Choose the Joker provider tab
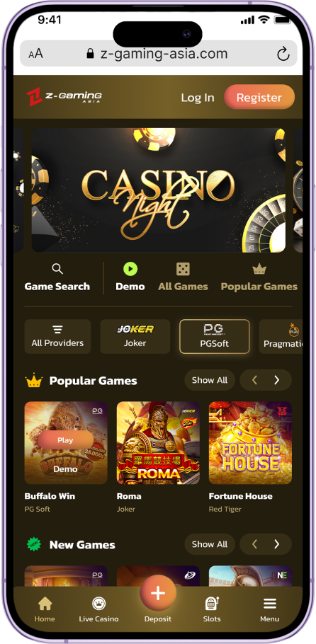 135,336
